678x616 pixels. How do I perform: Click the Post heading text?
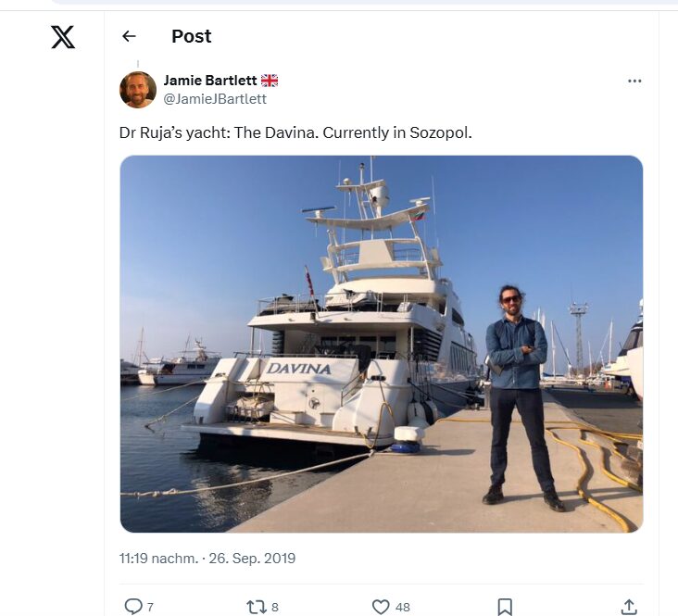pos(192,36)
